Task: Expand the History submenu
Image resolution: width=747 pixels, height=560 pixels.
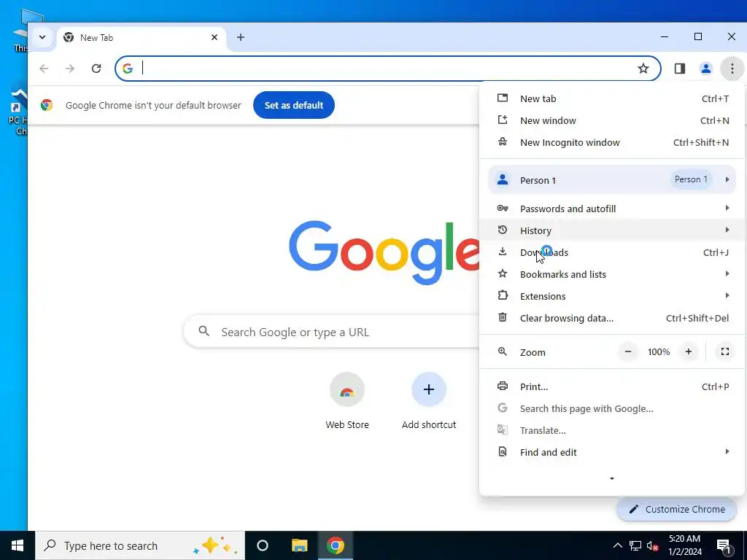Action: pyautogui.click(x=612, y=230)
